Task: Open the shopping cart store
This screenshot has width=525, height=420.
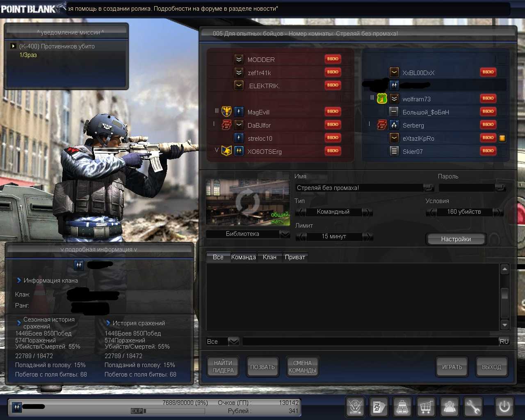Action: point(426,406)
